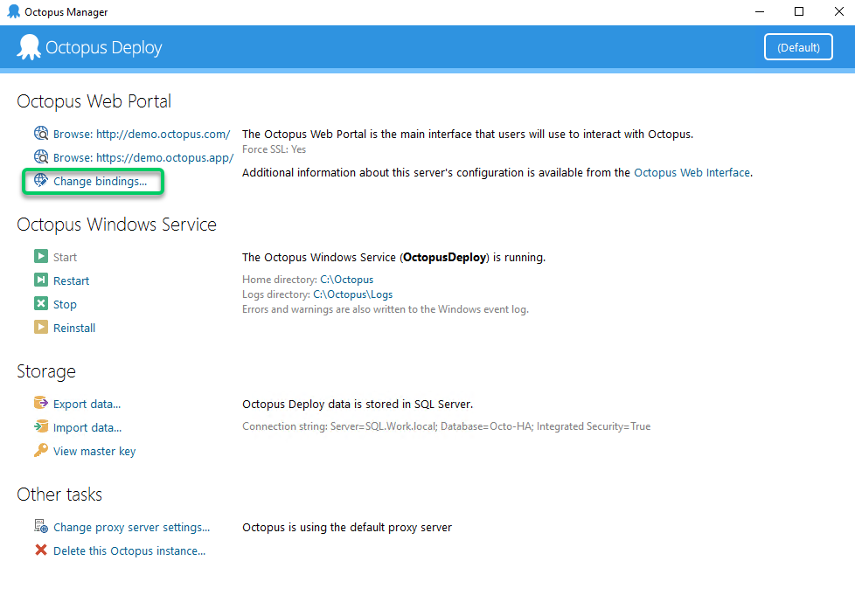The height and width of the screenshot is (616, 855).
Task: Click the Octopus Web Portal heading
Action: pyautogui.click(x=94, y=101)
